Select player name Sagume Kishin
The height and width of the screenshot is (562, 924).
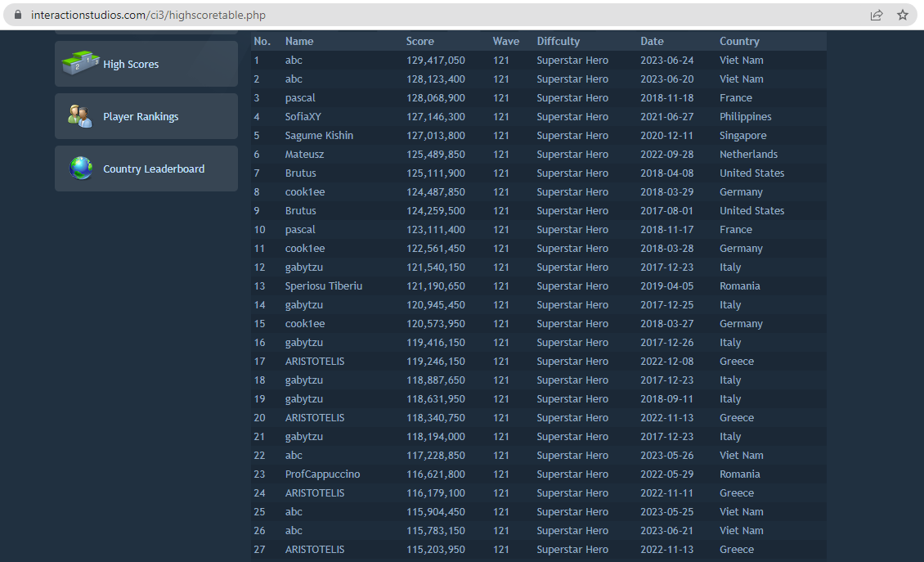point(319,136)
